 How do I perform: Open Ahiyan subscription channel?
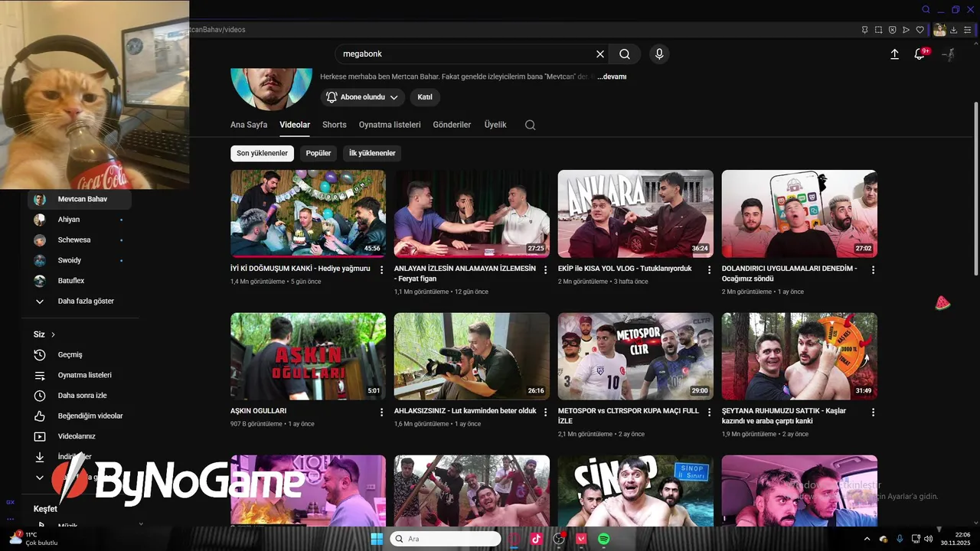80,220
